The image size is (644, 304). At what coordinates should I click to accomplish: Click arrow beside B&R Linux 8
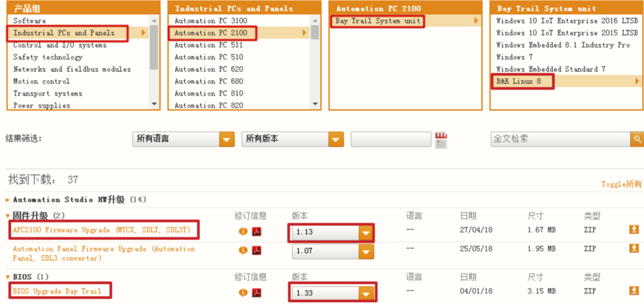pyautogui.click(x=637, y=81)
